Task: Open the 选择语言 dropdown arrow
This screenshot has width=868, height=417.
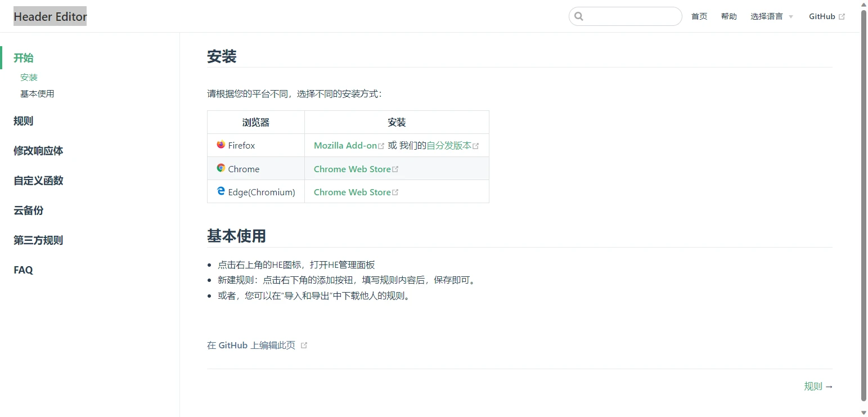Action: (790, 17)
